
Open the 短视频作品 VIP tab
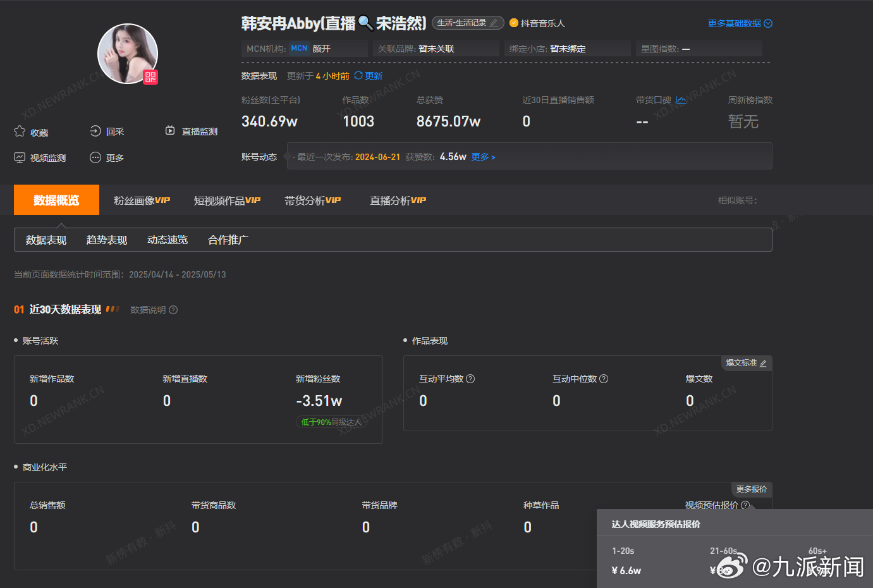227,200
